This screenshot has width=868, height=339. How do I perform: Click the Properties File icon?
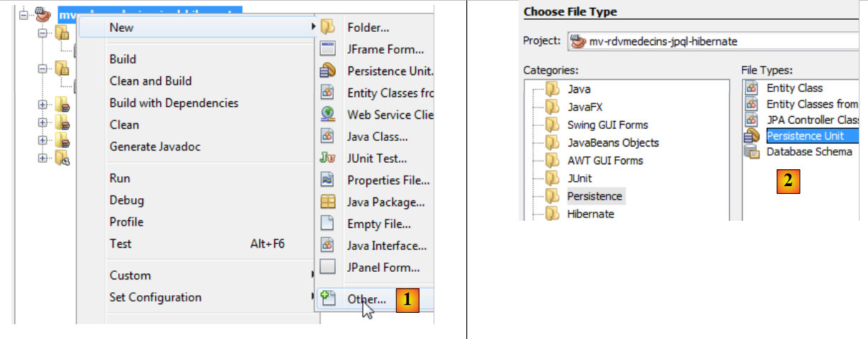coord(327,180)
